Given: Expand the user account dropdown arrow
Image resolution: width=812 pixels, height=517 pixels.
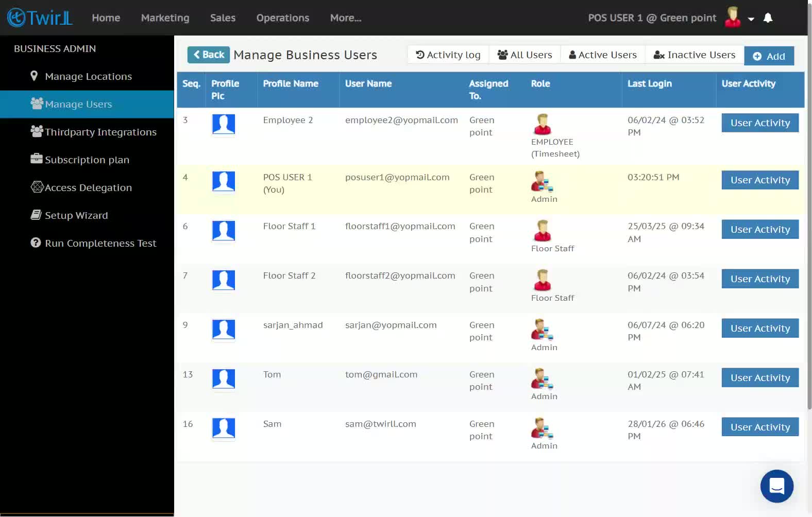Looking at the screenshot, I should point(751,19).
